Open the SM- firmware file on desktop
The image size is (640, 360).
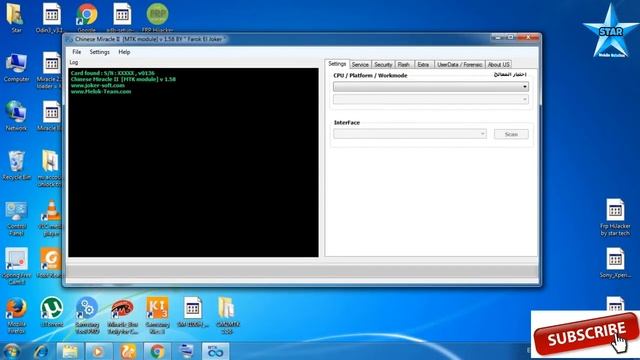(193, 312)
